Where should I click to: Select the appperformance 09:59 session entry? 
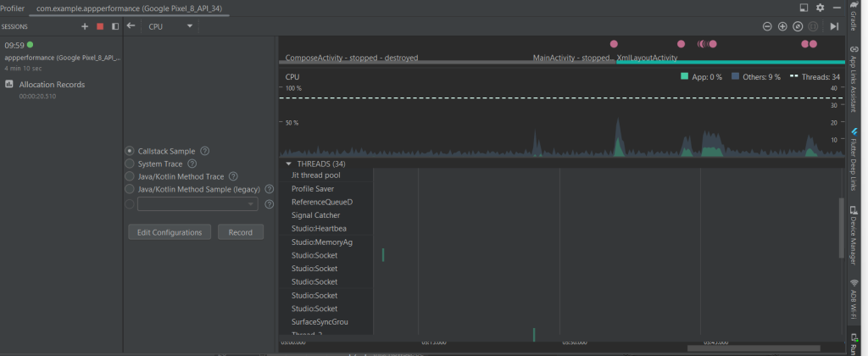point(61,57)
